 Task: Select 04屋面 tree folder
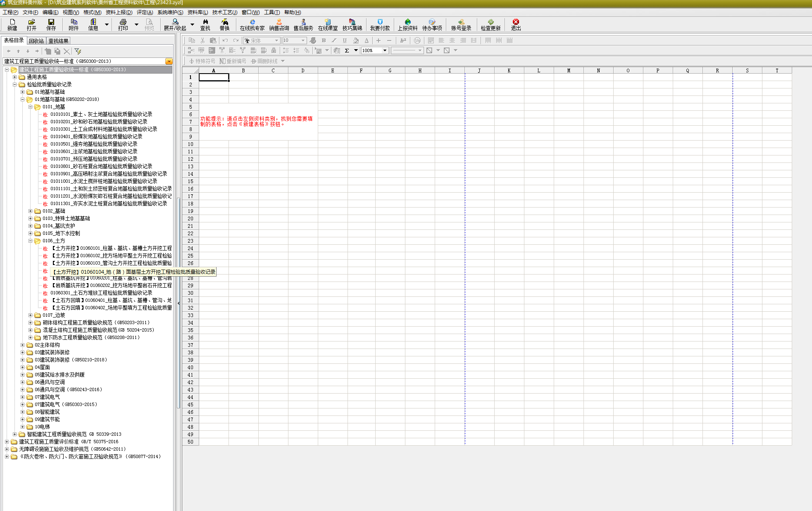click(x=42, y=367)
